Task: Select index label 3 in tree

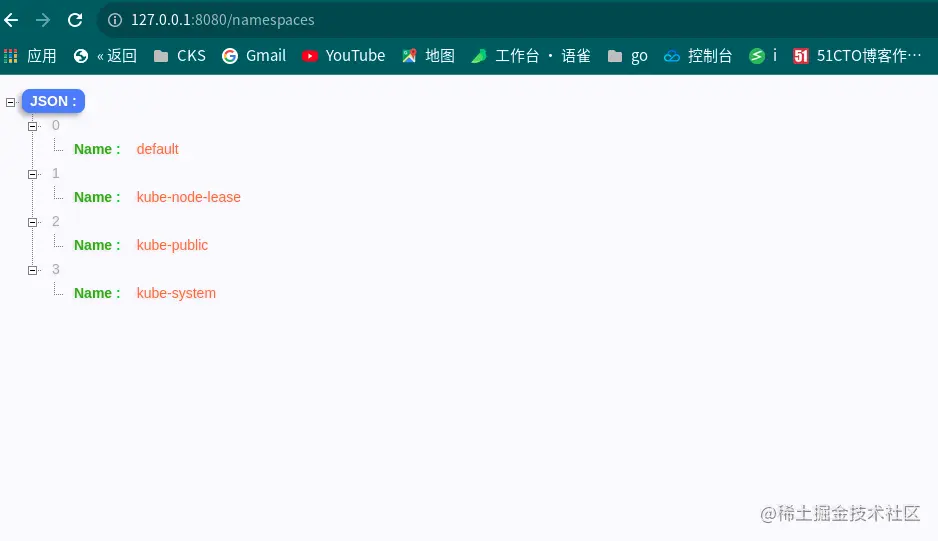Action: pos(56,269)
